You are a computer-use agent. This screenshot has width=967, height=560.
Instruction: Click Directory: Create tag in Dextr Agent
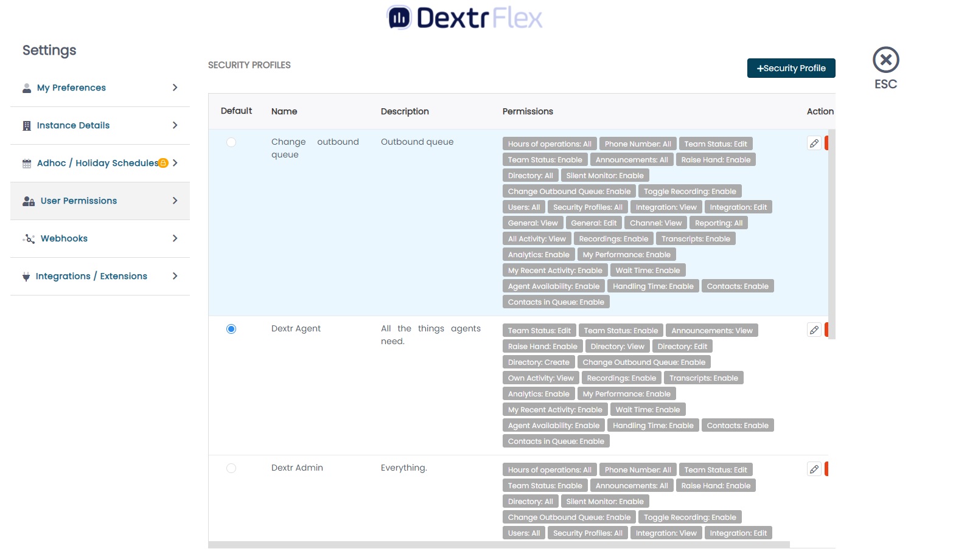pos(539,362)
